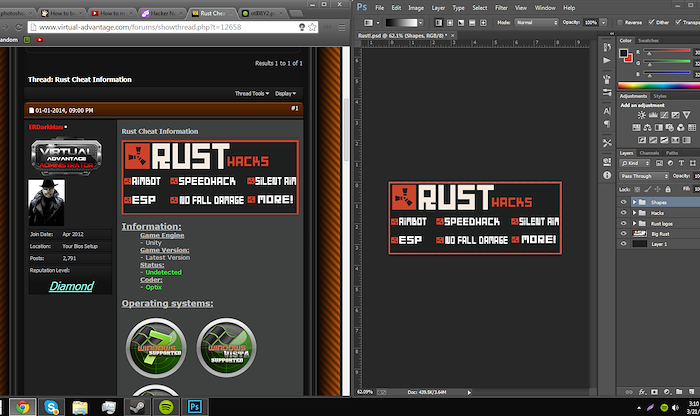Viewport: 700px width, 416px height.
Task: Open the History panel icon in collapsed dock
Action: (607, 47)
